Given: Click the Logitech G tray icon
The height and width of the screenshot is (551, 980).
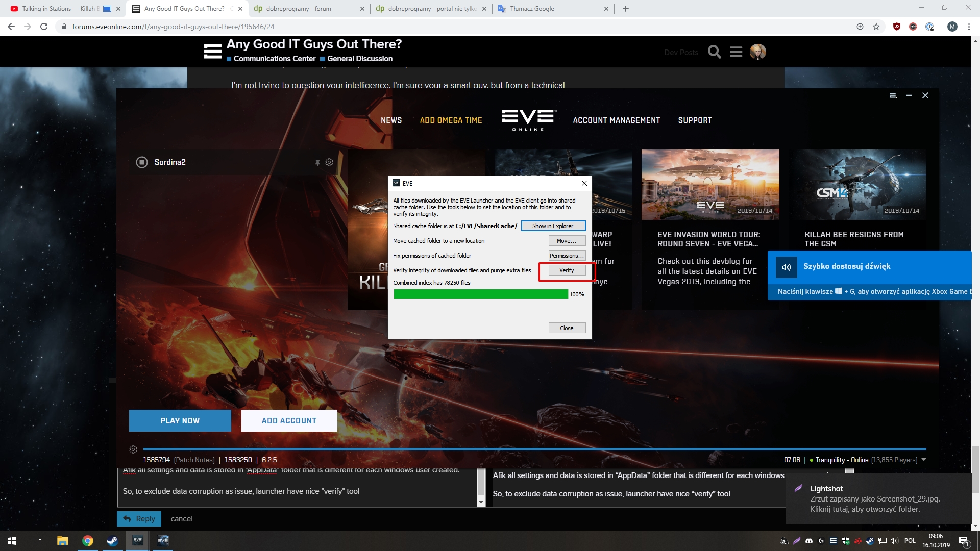Looking at the screenshot, I should coord(821,541).
